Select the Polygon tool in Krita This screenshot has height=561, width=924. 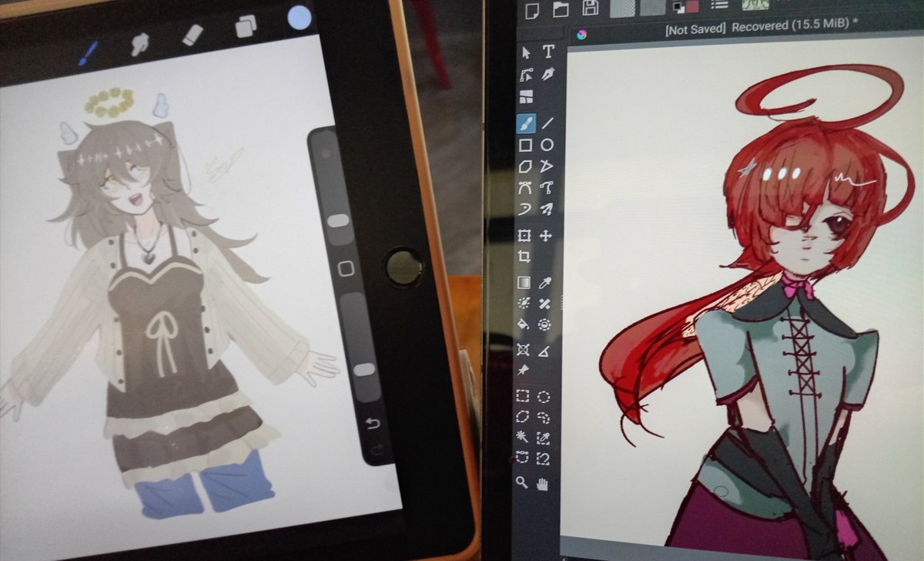(525, 166)
